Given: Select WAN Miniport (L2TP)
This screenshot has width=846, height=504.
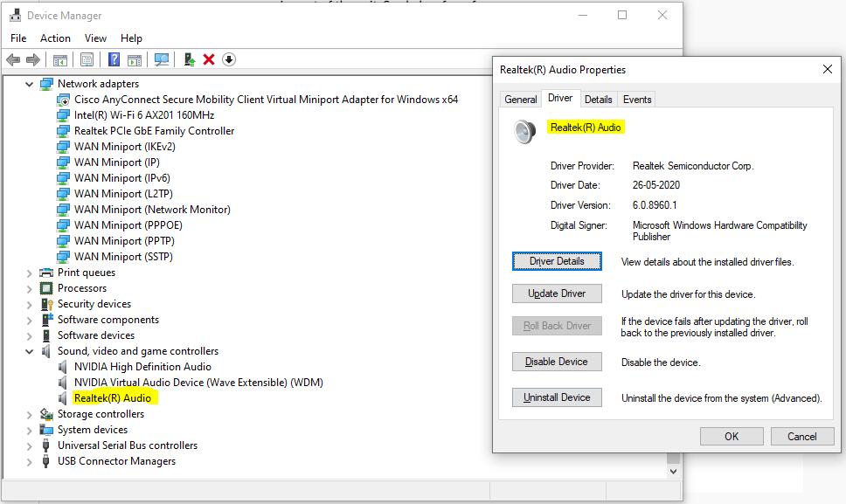Looking at the screenshot, I should (x=123, y=194).
